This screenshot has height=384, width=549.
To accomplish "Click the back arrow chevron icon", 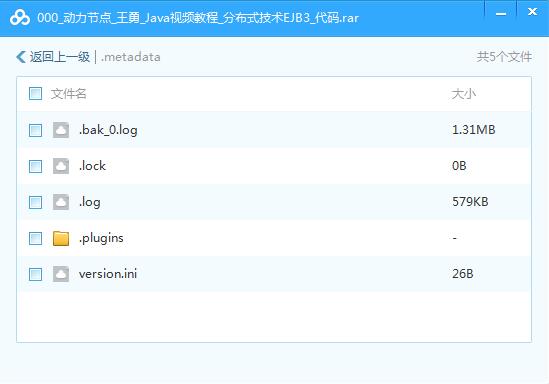I will 21,57.
